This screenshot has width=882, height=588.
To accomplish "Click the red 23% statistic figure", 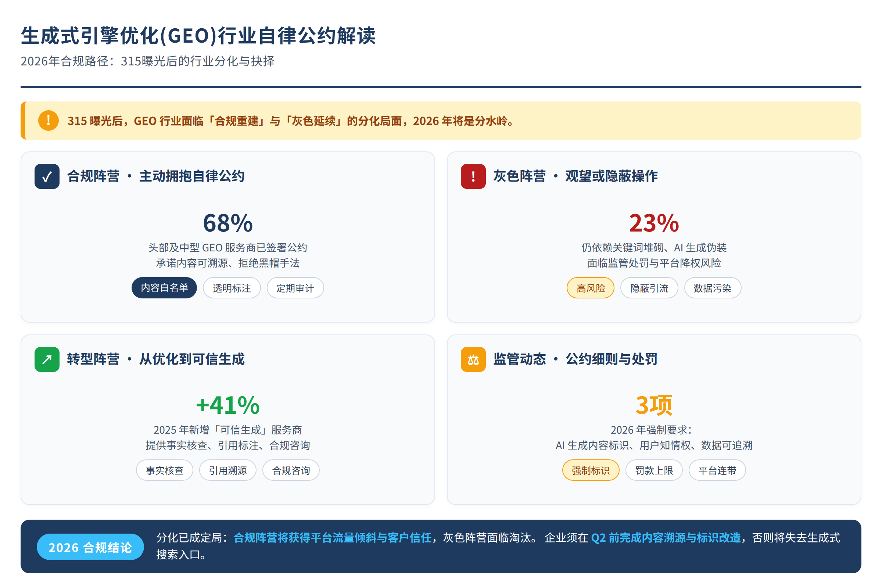I will 654,223.
